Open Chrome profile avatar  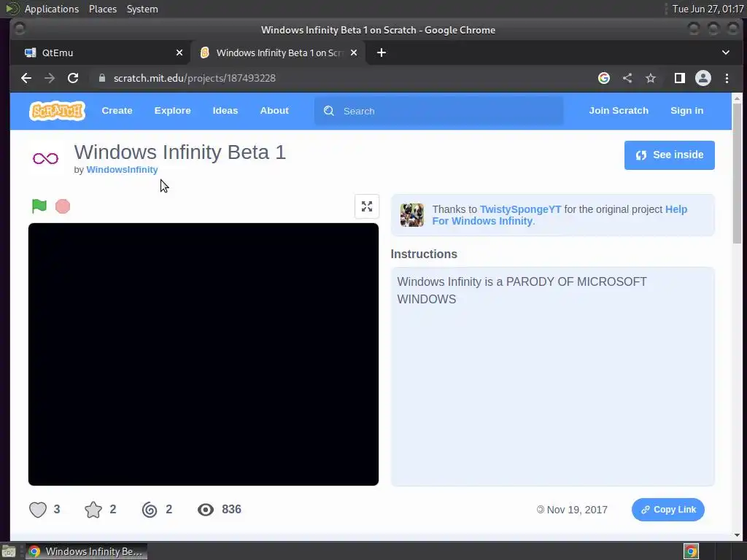(703, 78)
